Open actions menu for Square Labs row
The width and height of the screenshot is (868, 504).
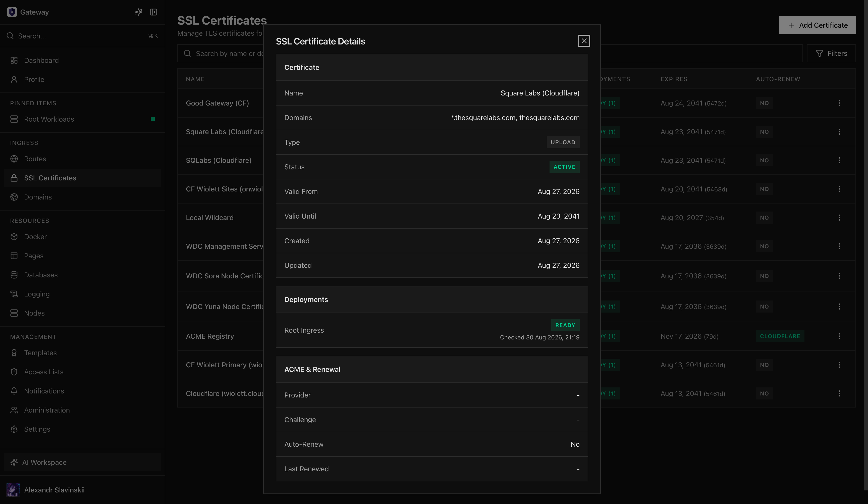839,132
